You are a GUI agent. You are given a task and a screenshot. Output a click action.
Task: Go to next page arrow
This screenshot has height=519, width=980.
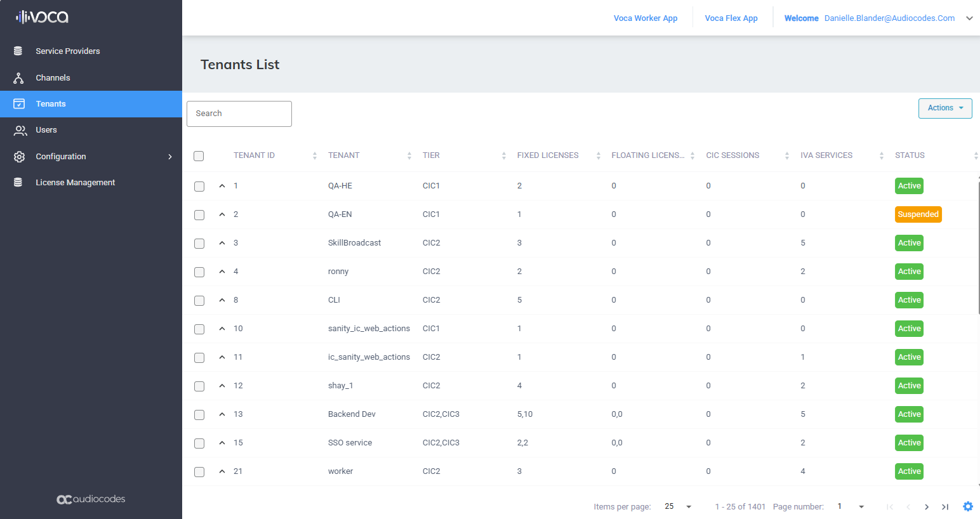[927, 506]
